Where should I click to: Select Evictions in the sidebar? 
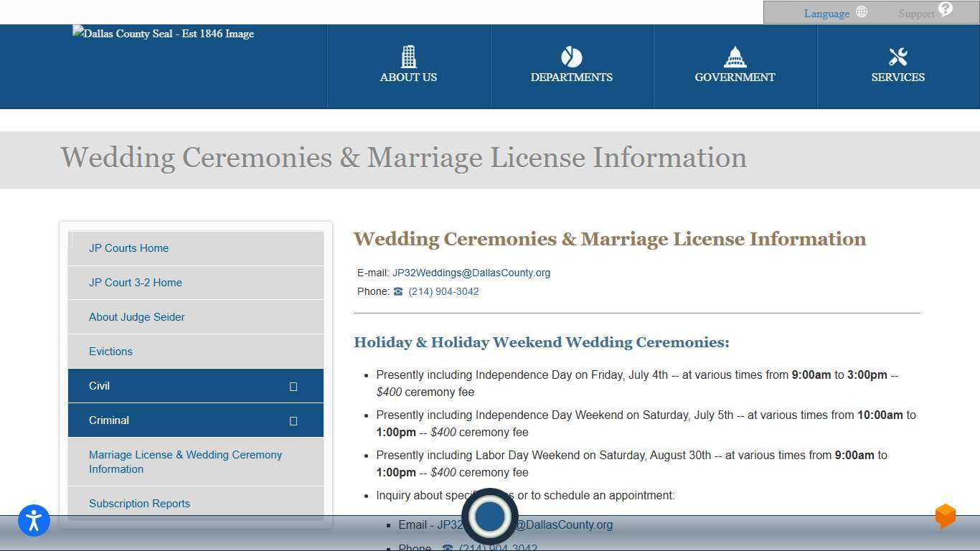tap(110, 352)
